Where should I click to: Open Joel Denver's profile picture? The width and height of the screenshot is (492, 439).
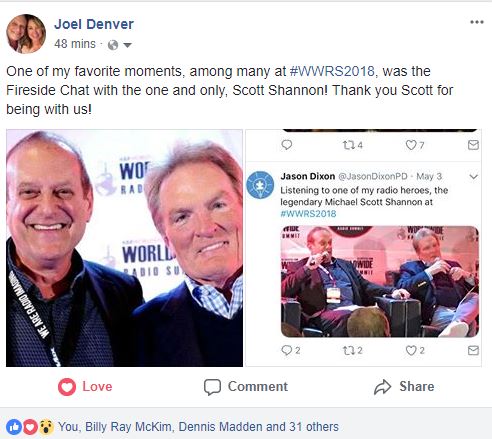[x=26, y=34]
